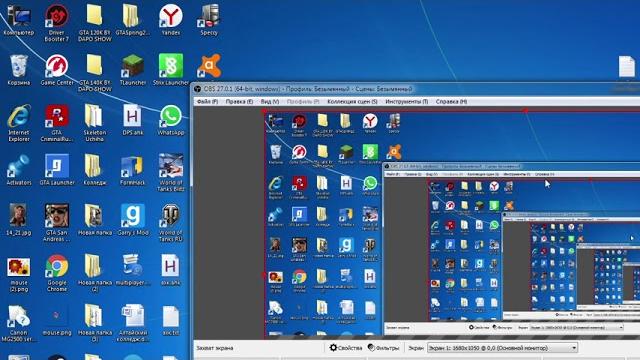Open the Корзина recycle bin

pyautogui.click(x=19, y=70)
